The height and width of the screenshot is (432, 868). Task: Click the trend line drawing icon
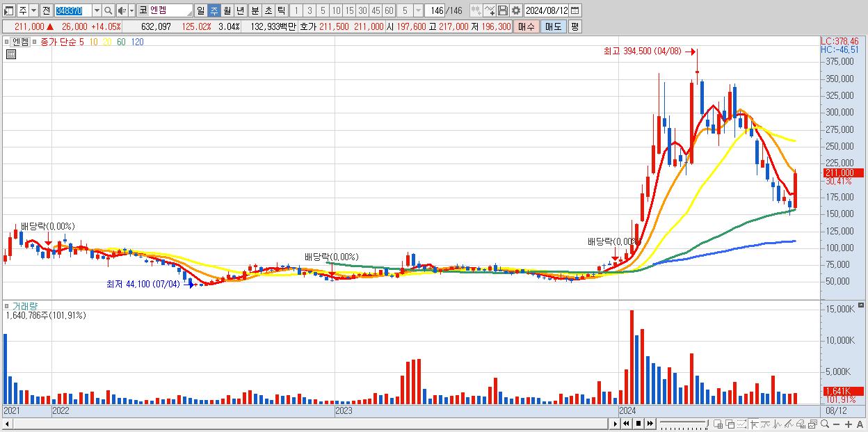[x=766, y=424]
